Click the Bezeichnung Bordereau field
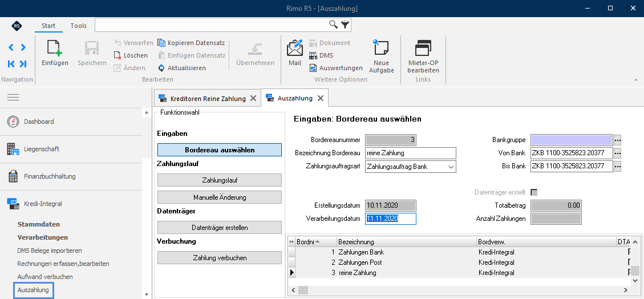Screen dimensions: 644x299 411,153
